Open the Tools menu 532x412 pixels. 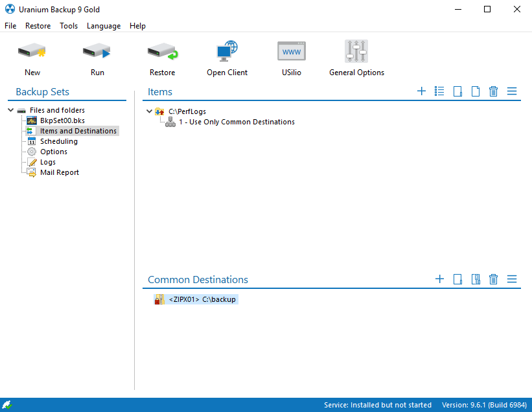pos(69,26)
